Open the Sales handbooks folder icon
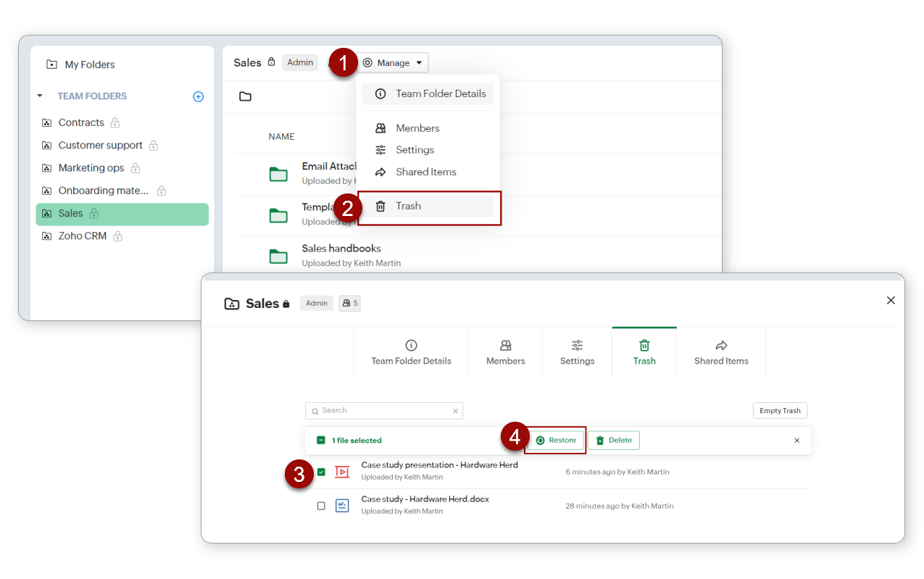924x579 pixels. click(278, 256)
